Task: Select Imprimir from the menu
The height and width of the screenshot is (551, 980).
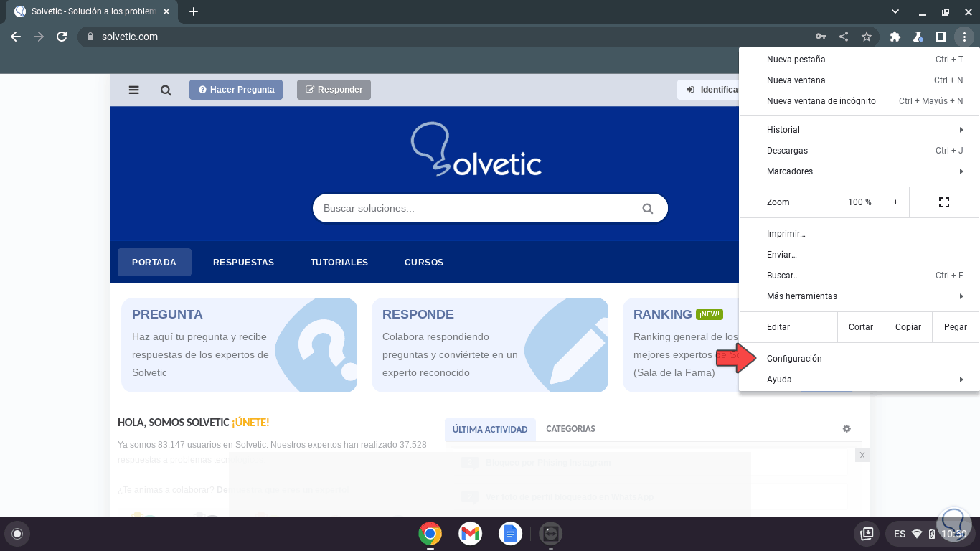Action: point(859,234)
